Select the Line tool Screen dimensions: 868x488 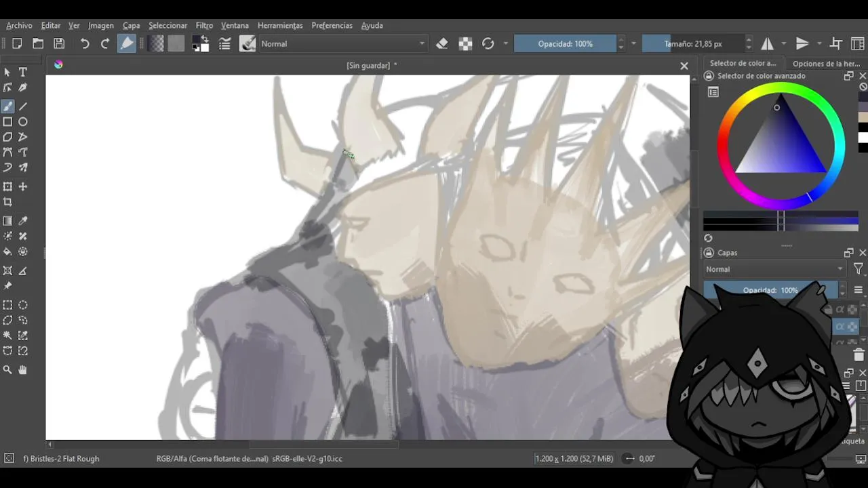click(23, 106)
